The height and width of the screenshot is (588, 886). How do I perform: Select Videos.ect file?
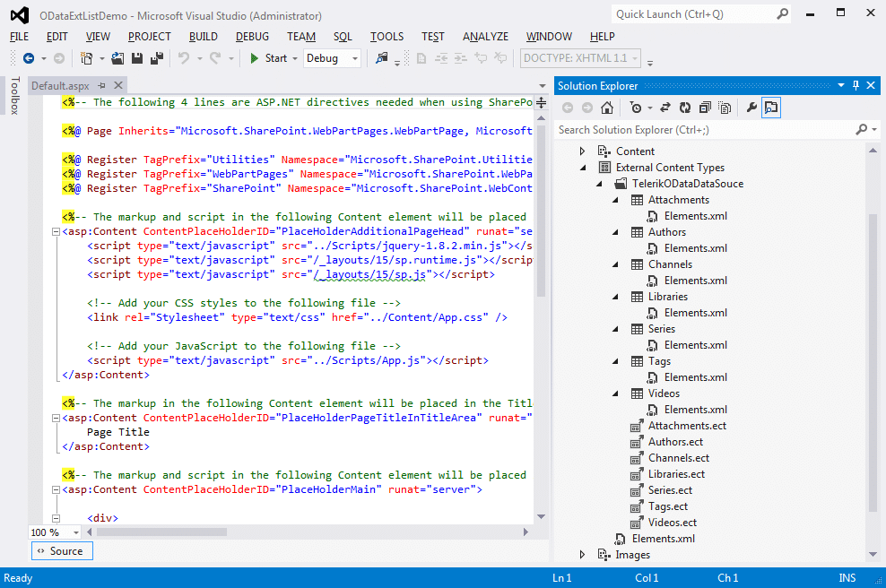(673, 523)
